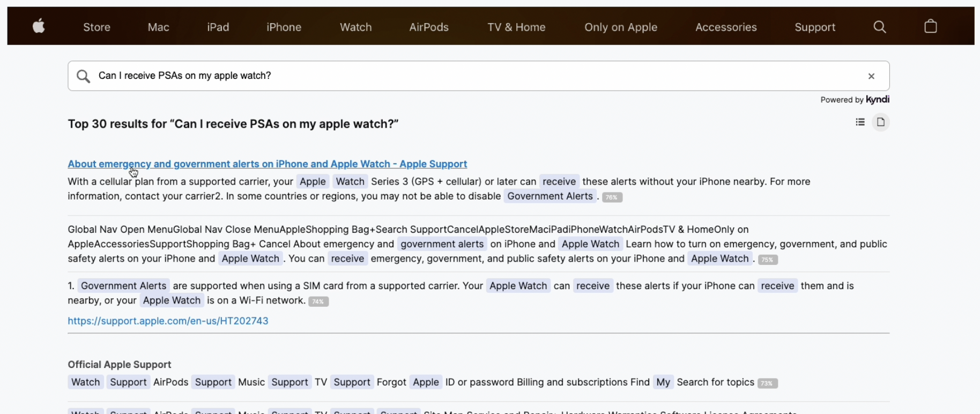Switch to document view icon

tap(881, 122)
